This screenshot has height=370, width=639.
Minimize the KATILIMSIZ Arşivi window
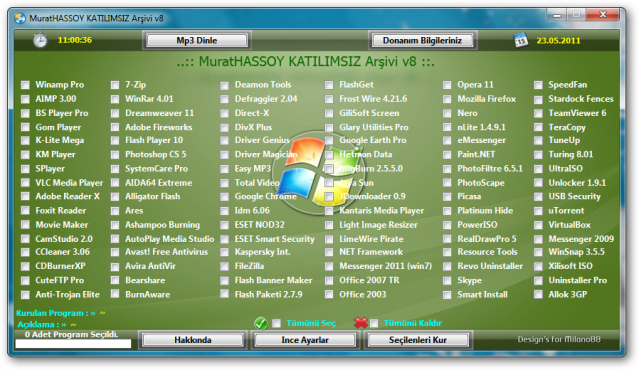tap(557, 15)
